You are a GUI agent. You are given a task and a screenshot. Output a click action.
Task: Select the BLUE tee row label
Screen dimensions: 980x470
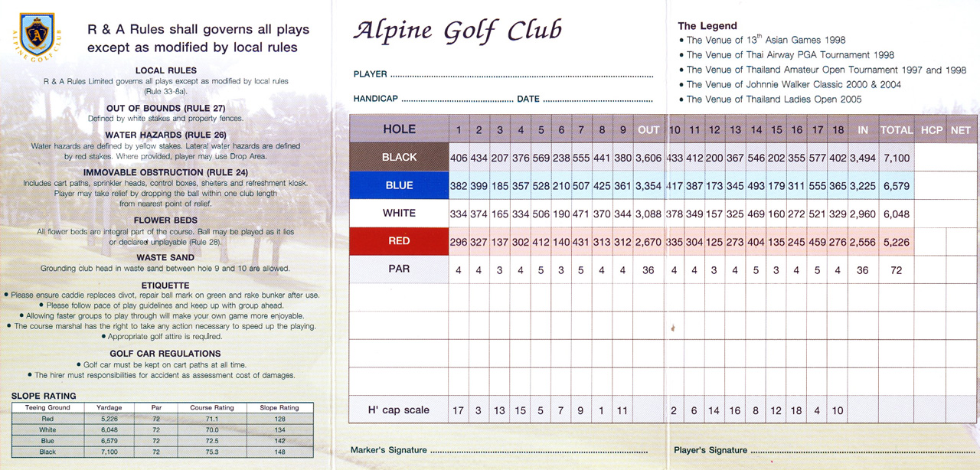399,185
